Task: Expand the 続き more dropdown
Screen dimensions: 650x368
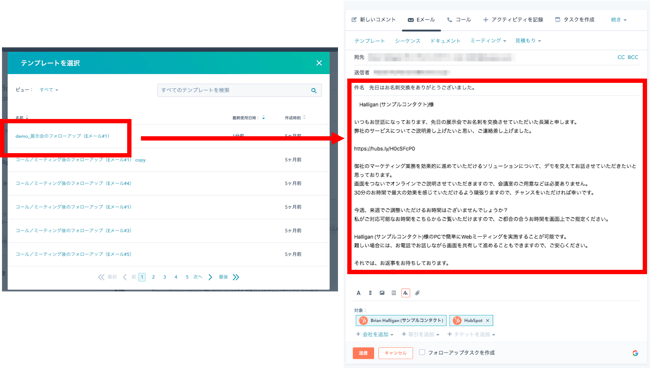Action: (x=618, y=19)
